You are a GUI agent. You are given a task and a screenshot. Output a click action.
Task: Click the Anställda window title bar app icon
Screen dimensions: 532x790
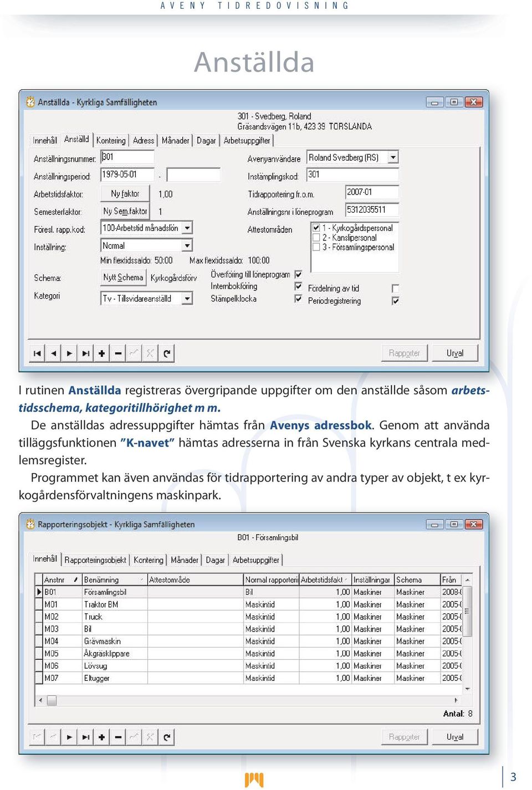(x=30, y=102)
